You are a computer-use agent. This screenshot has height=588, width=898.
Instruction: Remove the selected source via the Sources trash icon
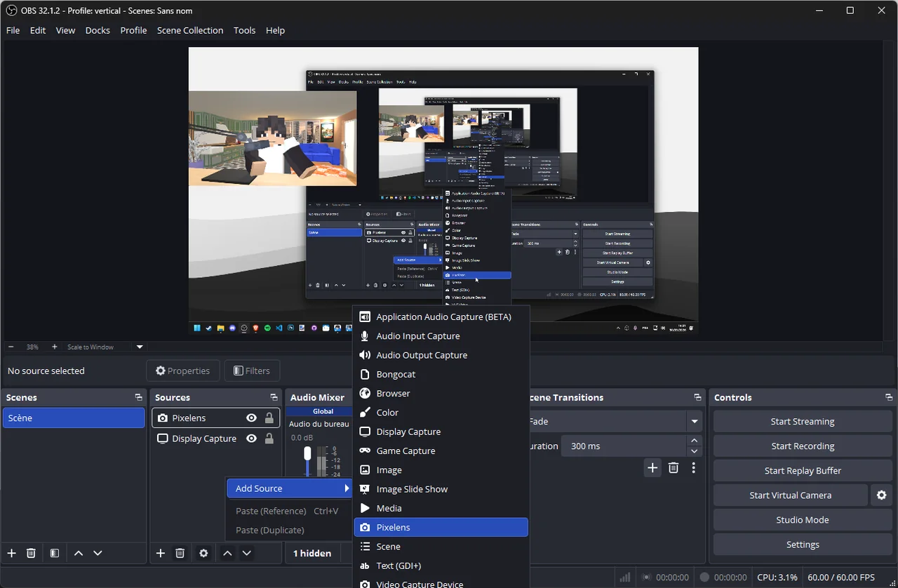pyautogui.click(x=180, y=553)
